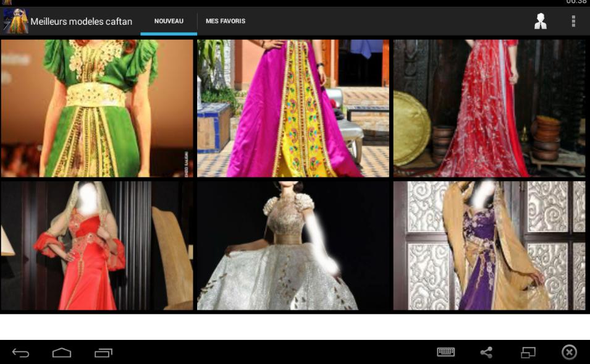
Task: Switch to the NOUVEAU tab
Action: (168, 20)
